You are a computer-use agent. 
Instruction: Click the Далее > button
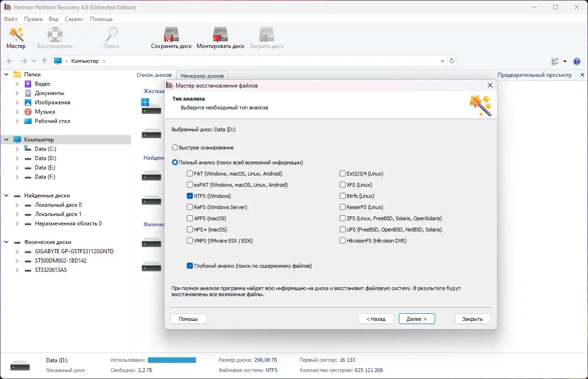coord(417,319)
